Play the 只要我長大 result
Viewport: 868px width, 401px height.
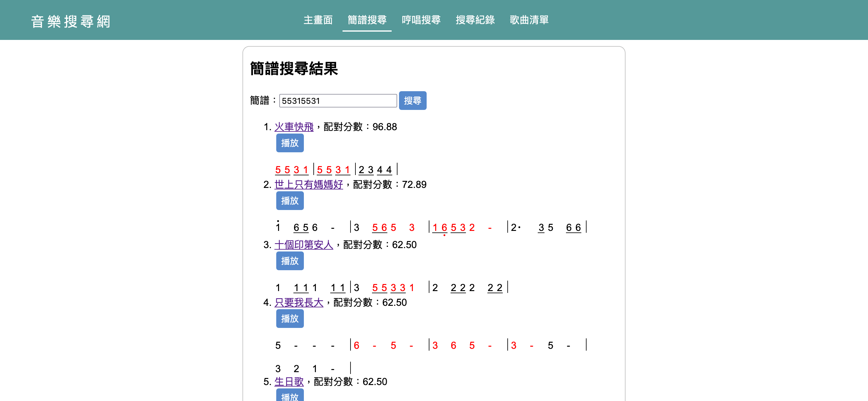click(289, 319)
